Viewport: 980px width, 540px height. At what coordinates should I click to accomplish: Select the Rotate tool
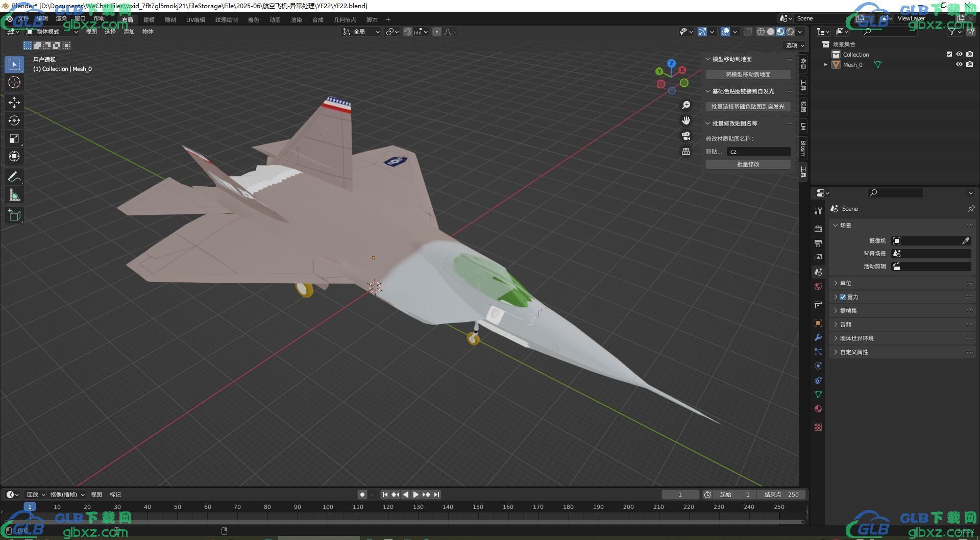14,120
